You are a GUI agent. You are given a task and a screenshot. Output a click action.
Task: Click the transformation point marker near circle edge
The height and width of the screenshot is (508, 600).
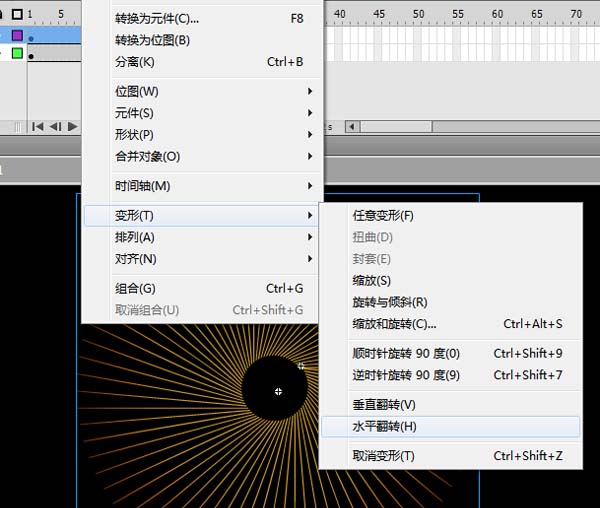pyautogui.click(x=301, y=366)
